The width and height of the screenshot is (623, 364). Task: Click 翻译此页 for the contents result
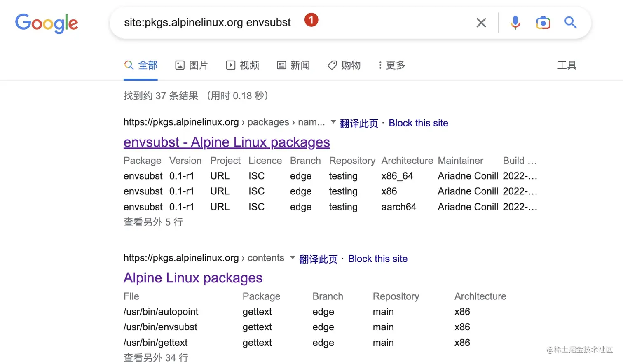pyautogui.click(x=318, y=259)
